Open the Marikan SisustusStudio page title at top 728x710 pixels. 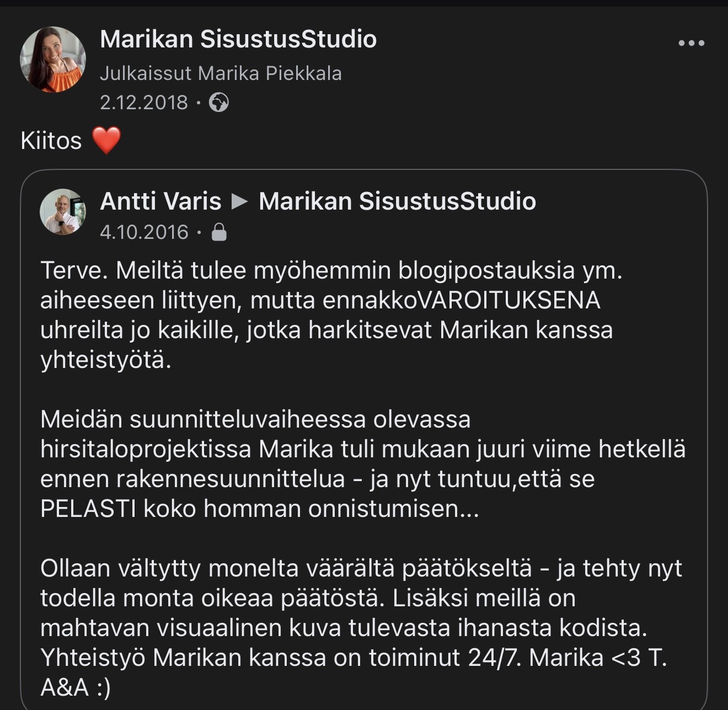(238, 39)
